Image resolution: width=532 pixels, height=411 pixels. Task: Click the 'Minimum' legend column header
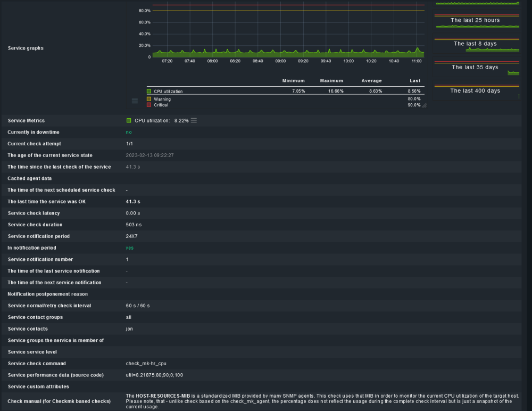[294, 80]
